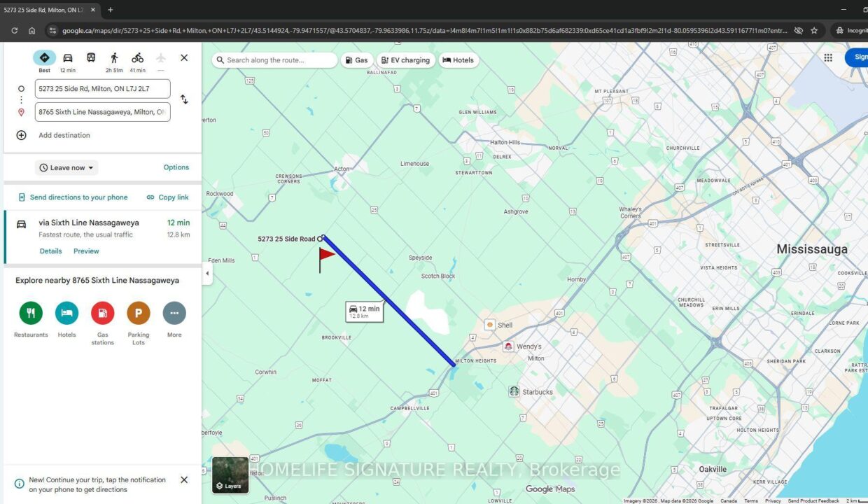Image resolution: width=868 pixels, height=504 pixels.
Task: Choose the Walking travel mode
Action: (x=114, y=58)
